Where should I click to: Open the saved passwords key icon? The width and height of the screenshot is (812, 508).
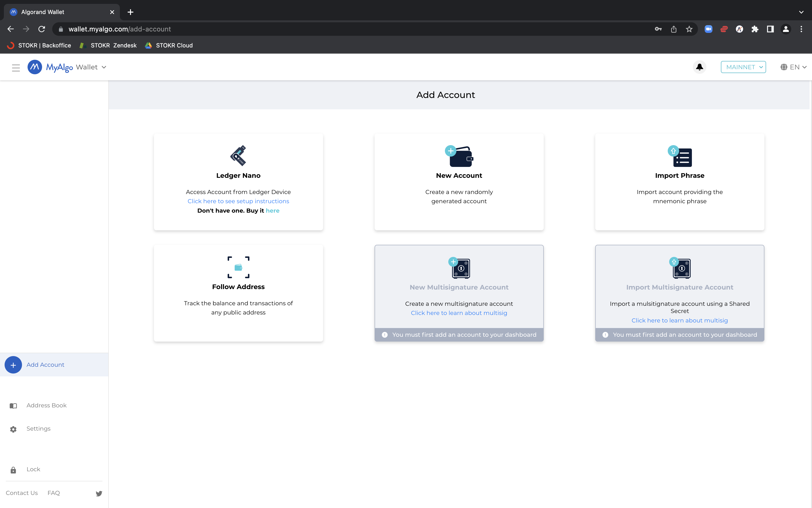pos(658,29)
